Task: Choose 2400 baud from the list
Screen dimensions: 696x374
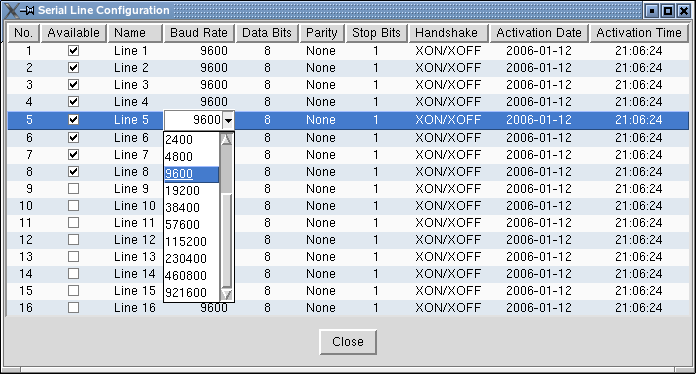Action: click(191, 140)
